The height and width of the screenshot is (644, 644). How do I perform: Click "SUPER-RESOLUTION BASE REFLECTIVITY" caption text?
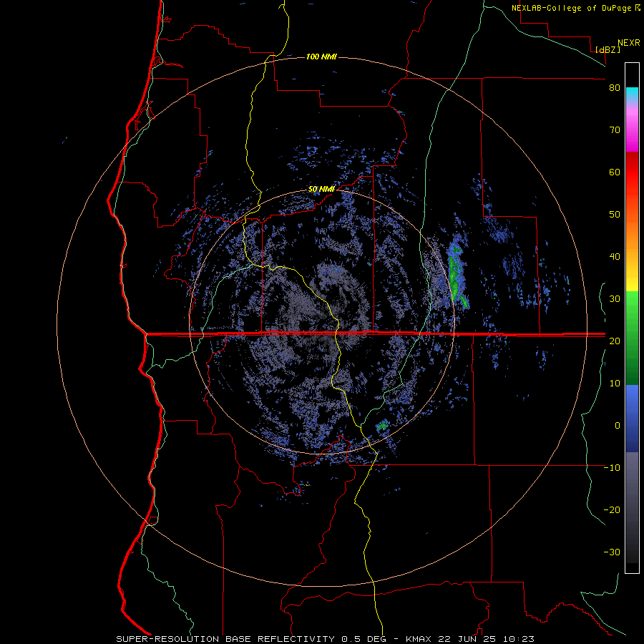click(x=225, y=639)
